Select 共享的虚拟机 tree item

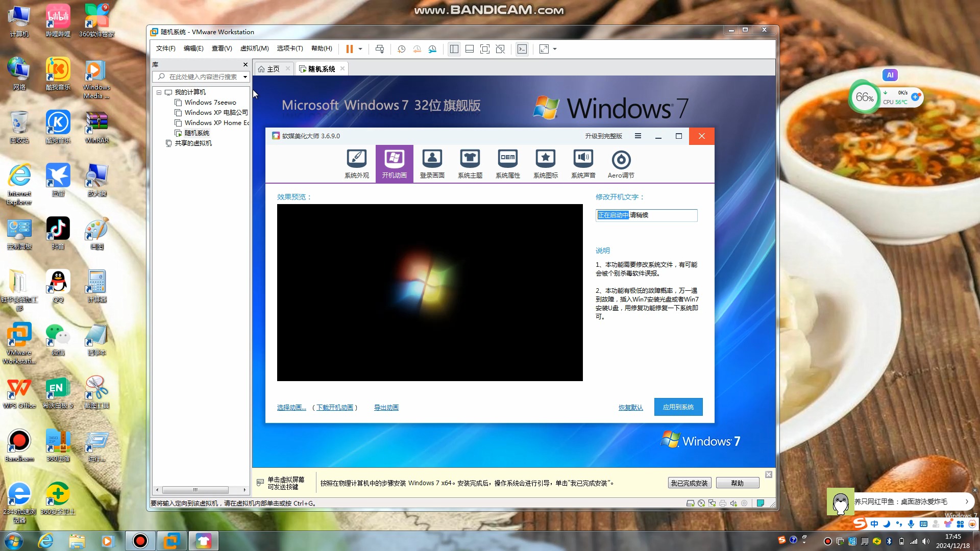(x=189, y=143)
